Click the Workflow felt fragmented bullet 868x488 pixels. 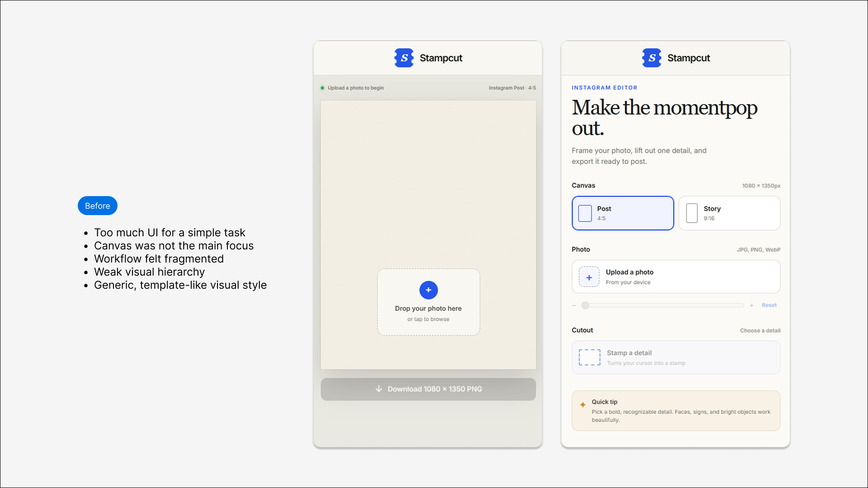pyautogui.click(x=159, y=259)
